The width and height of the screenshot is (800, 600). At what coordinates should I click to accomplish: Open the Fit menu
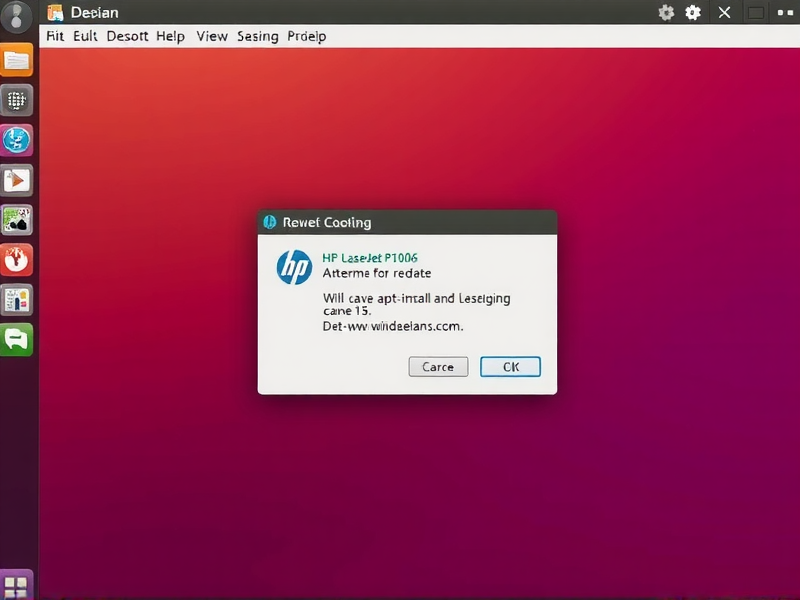tap(55, 36)
